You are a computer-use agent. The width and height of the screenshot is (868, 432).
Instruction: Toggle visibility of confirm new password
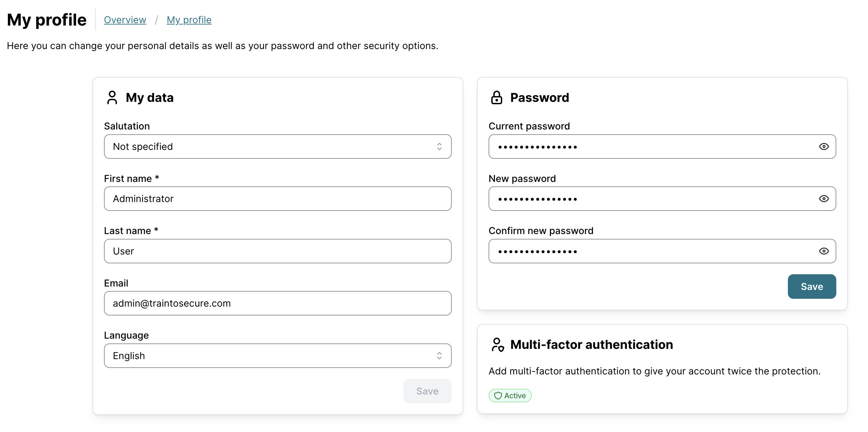[824, 251]
